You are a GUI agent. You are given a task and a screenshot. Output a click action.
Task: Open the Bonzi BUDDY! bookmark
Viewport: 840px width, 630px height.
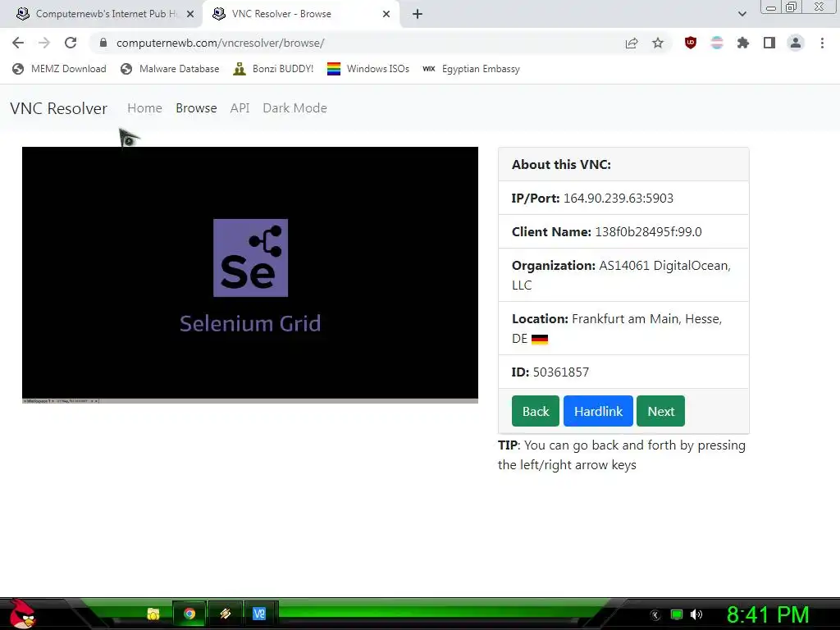tap(273, 69)
